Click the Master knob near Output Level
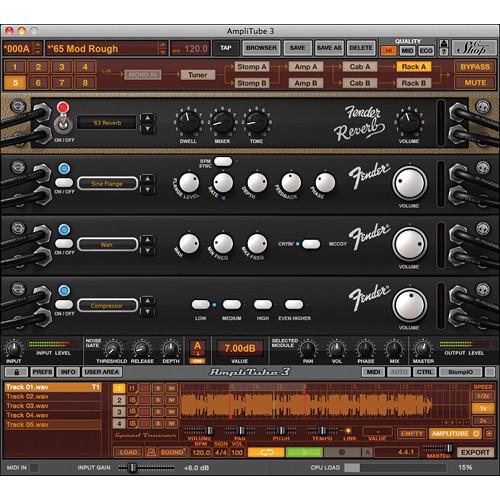This screenshot has width=500, height=500. (423, 349)
